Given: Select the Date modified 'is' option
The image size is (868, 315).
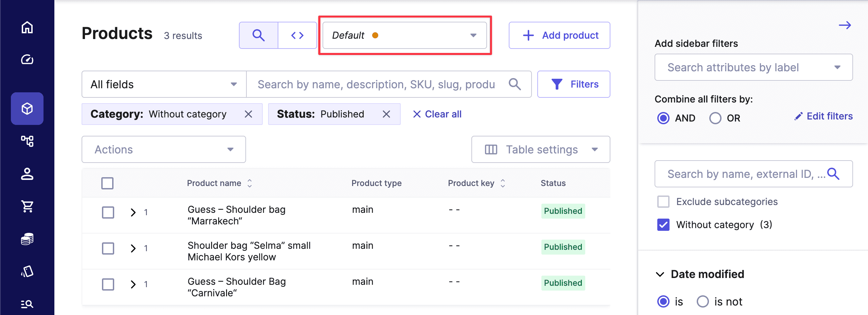Looking at the screenshot, I should coord(663,301).
